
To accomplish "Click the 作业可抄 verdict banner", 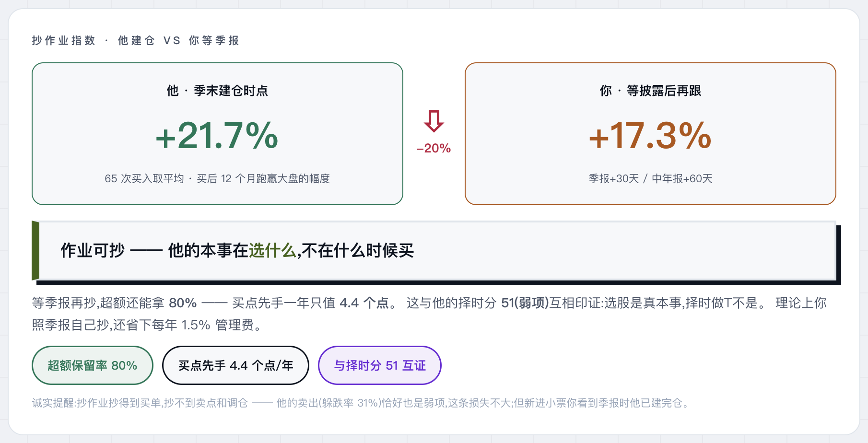I will 434,250.
